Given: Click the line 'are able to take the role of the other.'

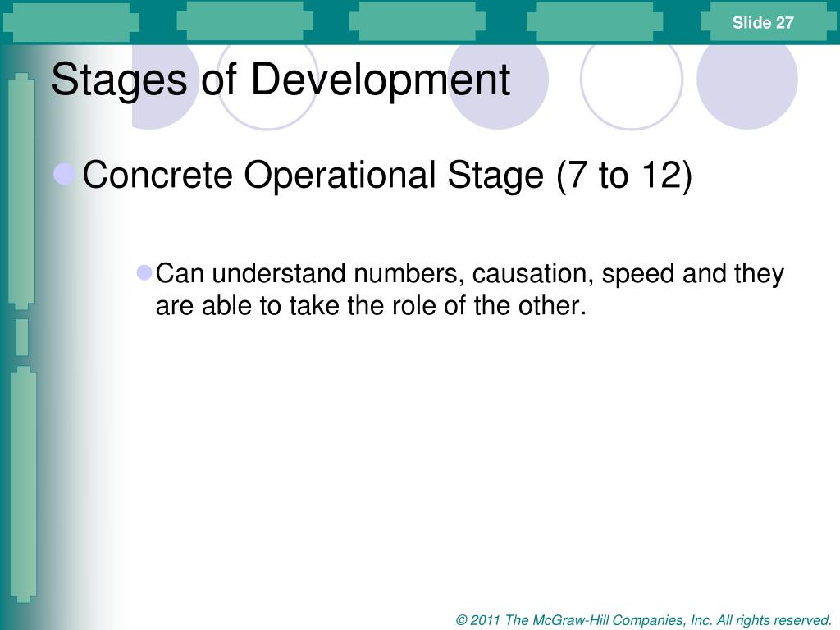Looking at the screenshot, I should click(x=371, y=306).
